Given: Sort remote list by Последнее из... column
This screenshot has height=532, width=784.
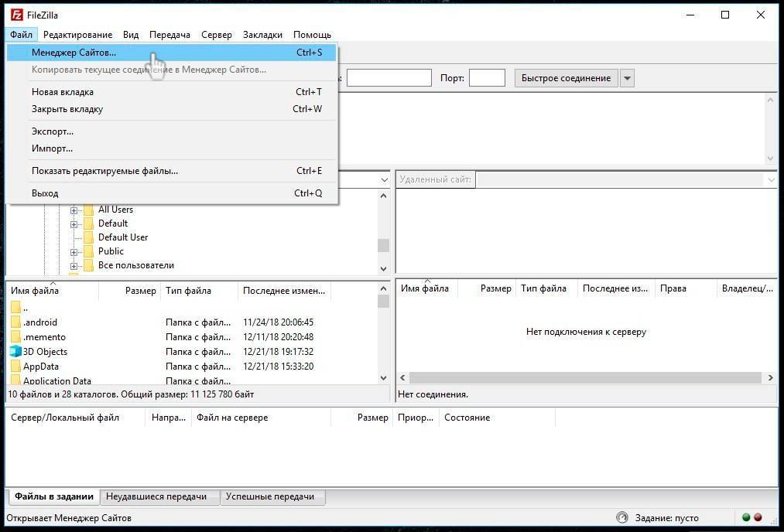Looking at the screenshot, I should click(x=615, y=288).
